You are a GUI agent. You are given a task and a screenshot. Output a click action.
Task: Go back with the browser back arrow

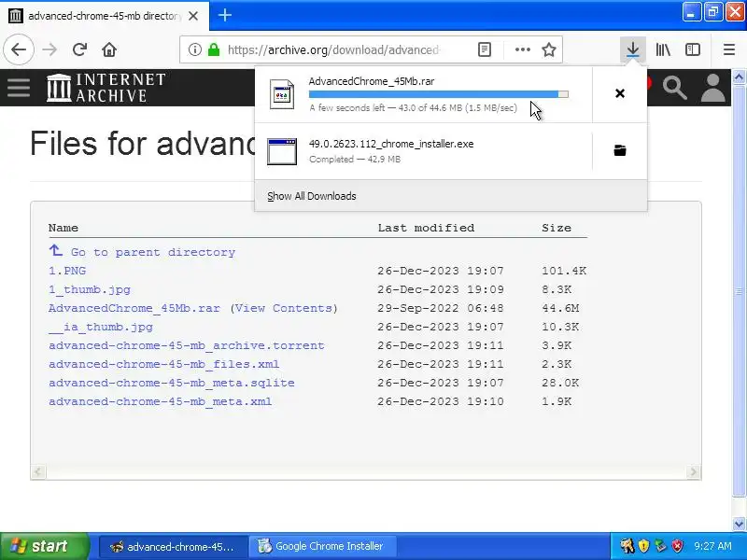pyautogui.click(x=19, y=49)
